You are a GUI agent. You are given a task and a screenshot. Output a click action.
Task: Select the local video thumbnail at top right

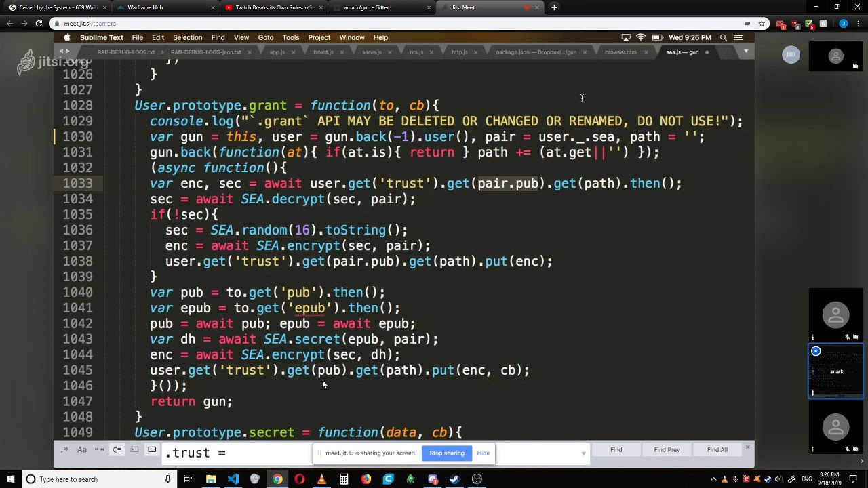[836, 56]
